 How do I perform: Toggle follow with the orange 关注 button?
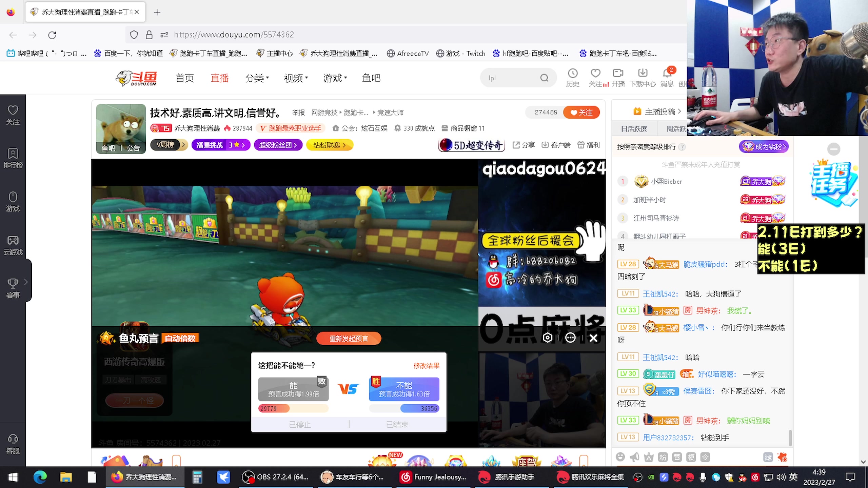click(581, 113)
